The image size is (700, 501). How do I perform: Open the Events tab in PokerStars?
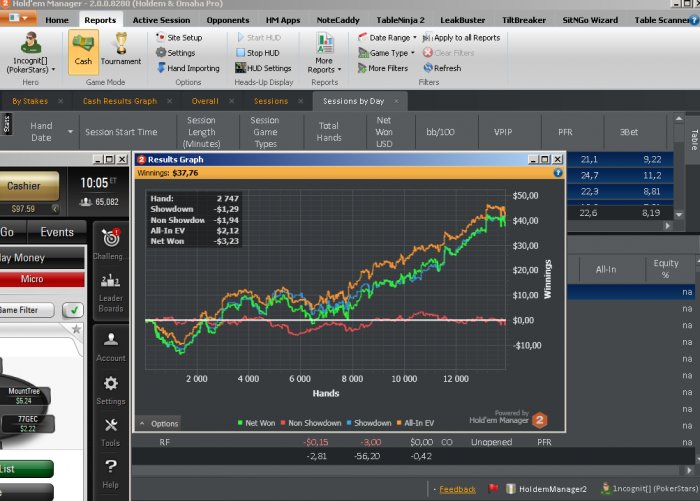coord(57,232)
